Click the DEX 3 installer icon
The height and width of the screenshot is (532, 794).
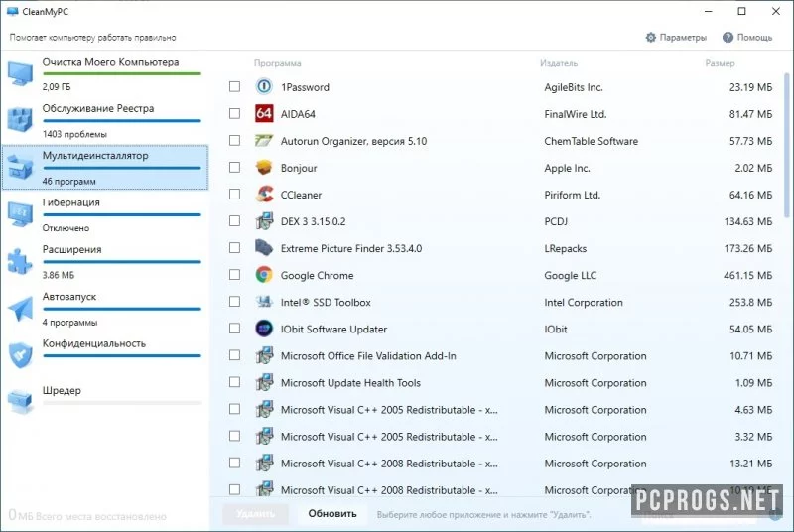264,221
